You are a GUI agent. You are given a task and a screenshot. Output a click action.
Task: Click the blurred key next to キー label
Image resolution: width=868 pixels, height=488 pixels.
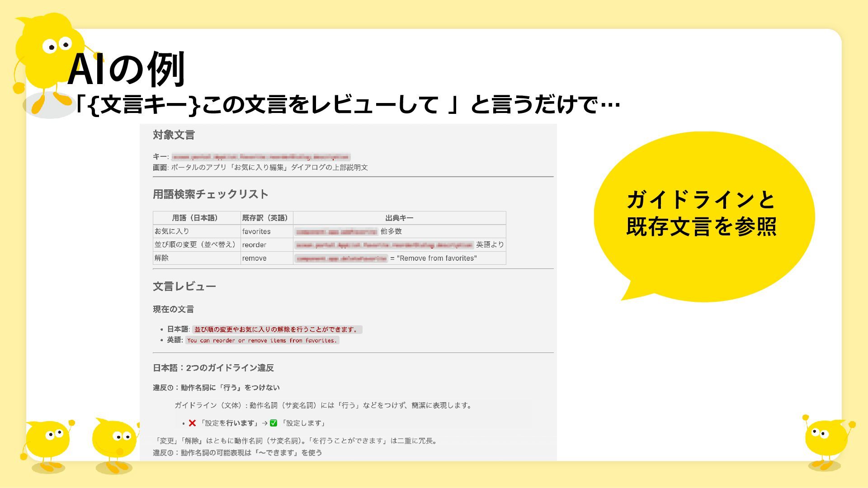tap(261, 157)
